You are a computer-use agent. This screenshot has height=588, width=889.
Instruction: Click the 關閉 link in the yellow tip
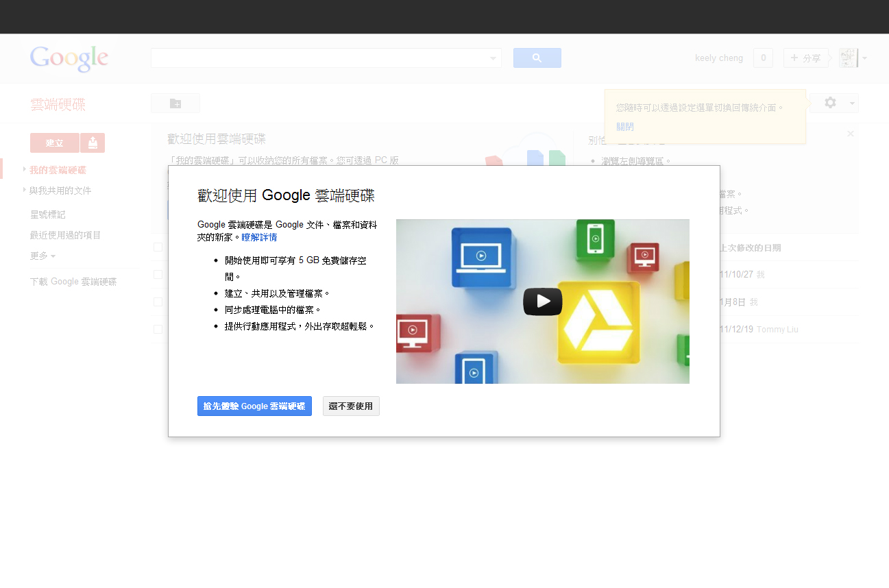pos(625,127)
